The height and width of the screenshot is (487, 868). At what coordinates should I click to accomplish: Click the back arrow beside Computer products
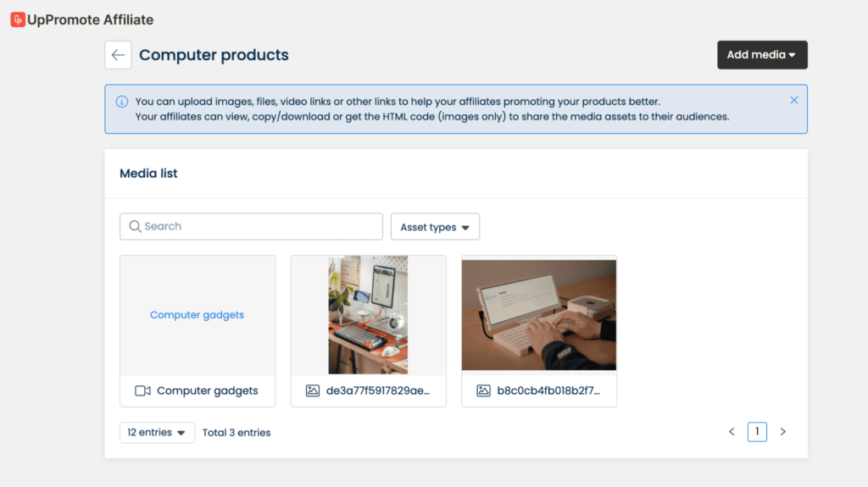coord(118,55)
